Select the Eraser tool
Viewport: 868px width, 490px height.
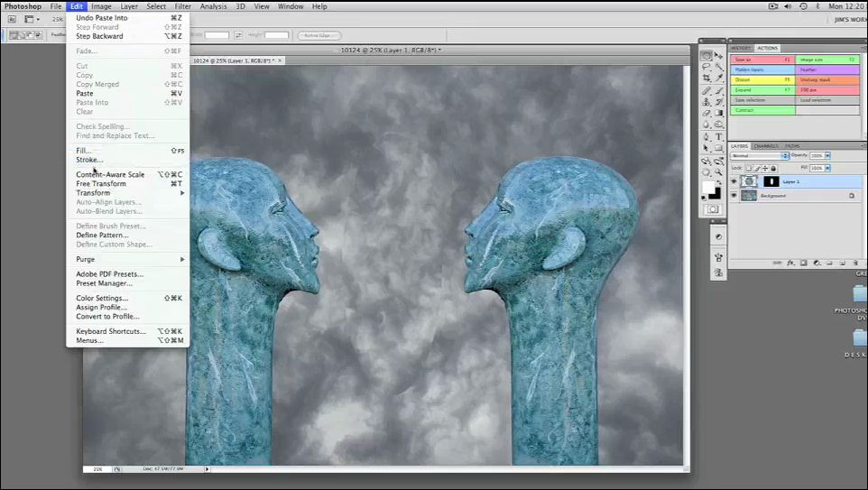tap(706, 113)
